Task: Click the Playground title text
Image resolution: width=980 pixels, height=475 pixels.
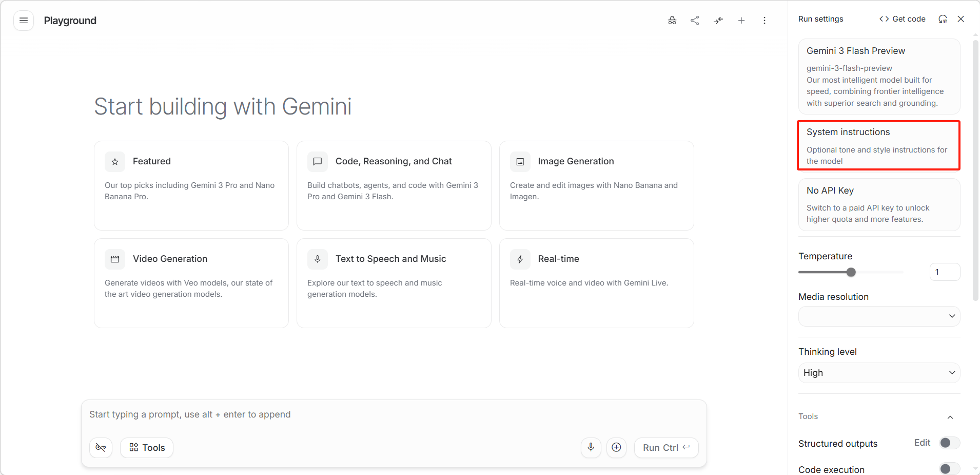Action: (70, 21)
